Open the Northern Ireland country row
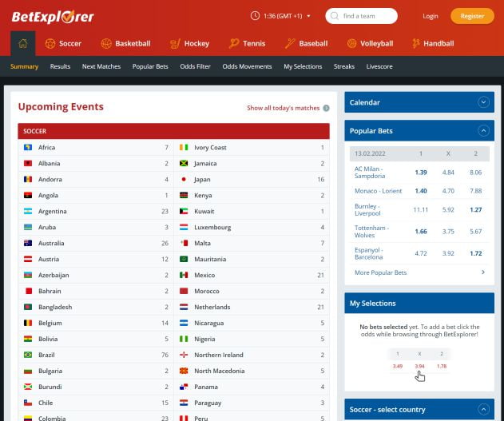This screenshot has width=504, height=421. pos(252,355)
